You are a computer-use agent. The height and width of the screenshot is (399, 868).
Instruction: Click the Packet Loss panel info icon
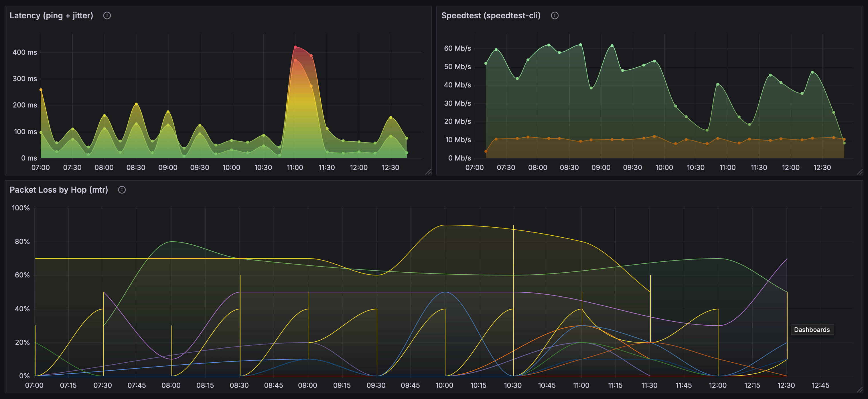pyautogui.click(x=122, y=190)
